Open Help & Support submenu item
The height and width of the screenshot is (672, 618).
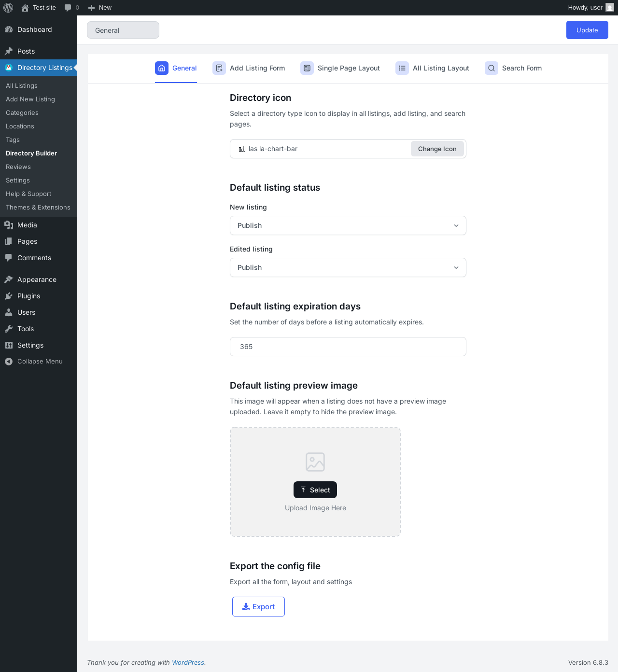(x=28, y=194)
